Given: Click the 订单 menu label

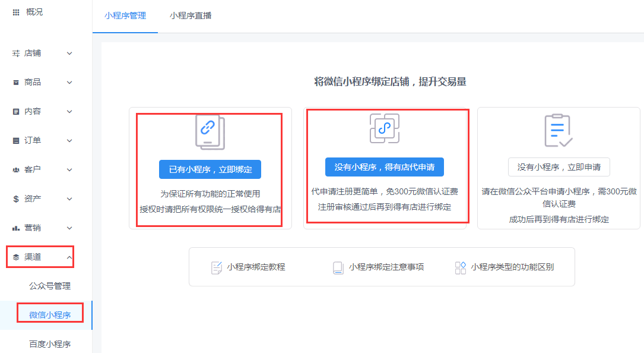Looking at the screenshot, I should coord(33,141).
